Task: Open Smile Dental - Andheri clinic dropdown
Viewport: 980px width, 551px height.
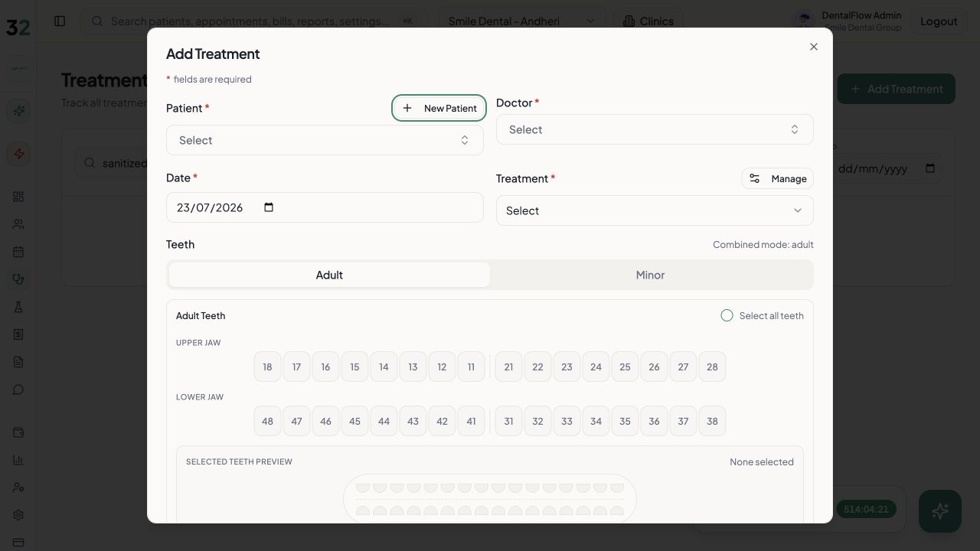Action: point(521,21)
